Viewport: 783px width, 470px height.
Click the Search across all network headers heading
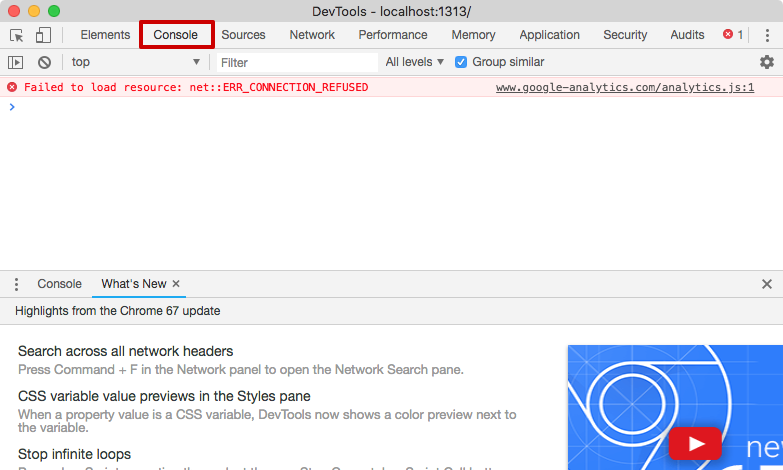click(125, 351)
